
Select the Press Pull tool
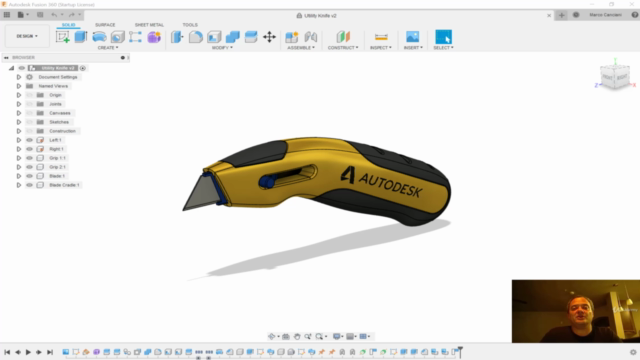pyautogui.click(x=177, y=37)
